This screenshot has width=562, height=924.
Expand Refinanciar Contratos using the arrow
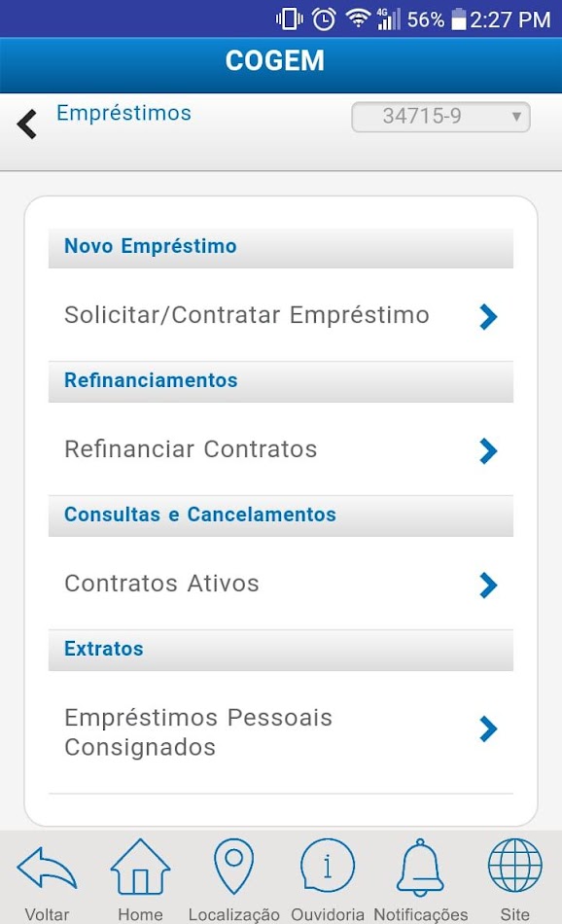(487, 450)
